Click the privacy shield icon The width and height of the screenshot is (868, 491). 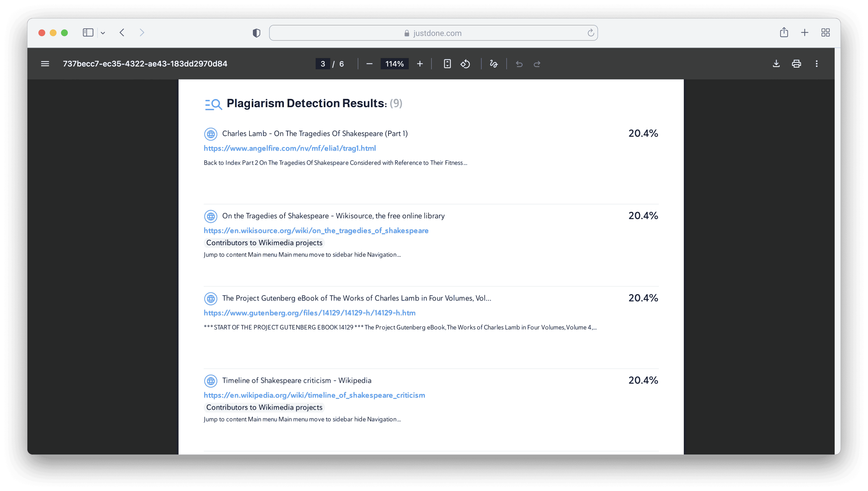point(257,33)
